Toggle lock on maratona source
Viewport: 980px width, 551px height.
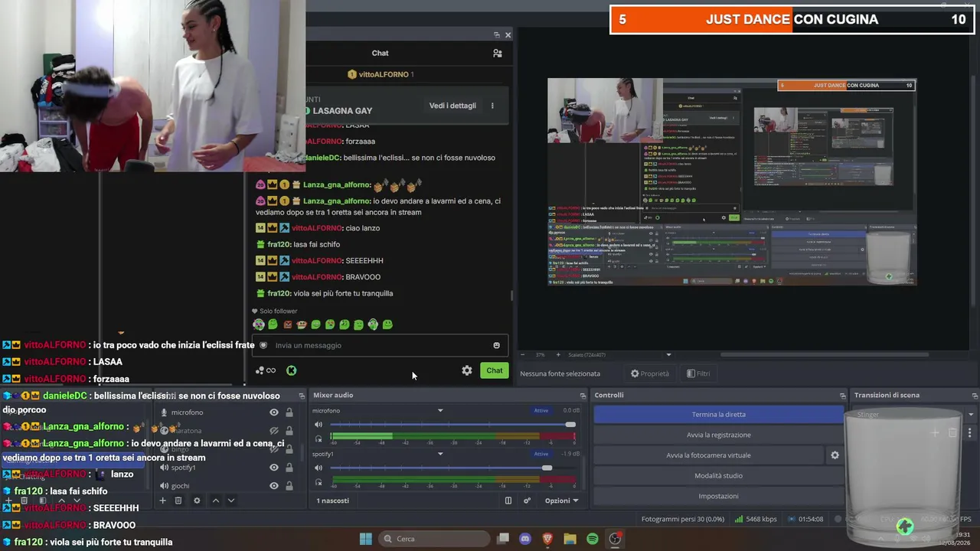(x=289, y=431)
